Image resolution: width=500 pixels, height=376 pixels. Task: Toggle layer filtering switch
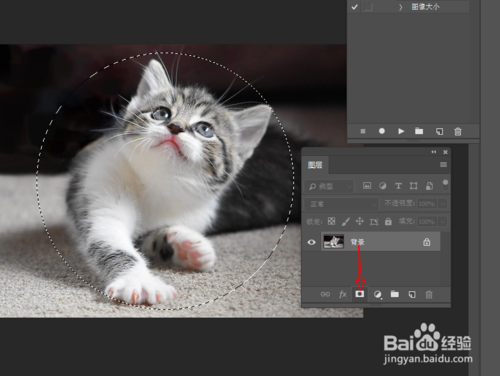click(x=445, y=185)
